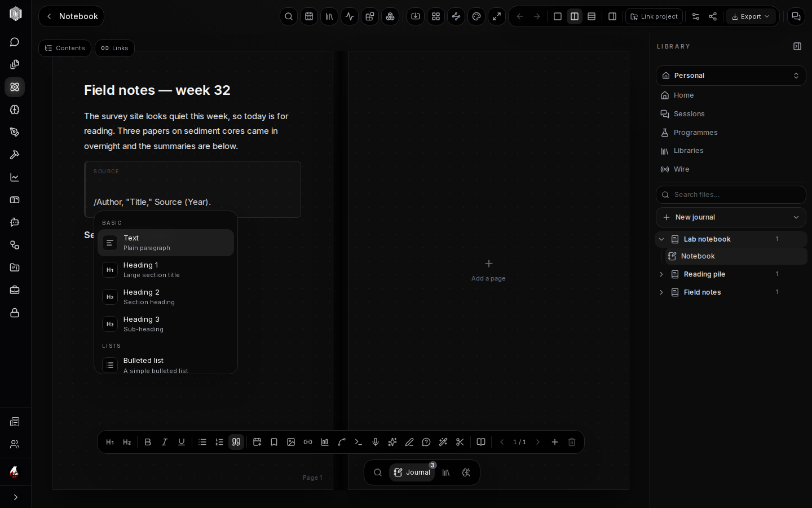The height and width of the screenshot is (508, 812).
Task: Click Add a page on the right page
Action: point(488,270)
